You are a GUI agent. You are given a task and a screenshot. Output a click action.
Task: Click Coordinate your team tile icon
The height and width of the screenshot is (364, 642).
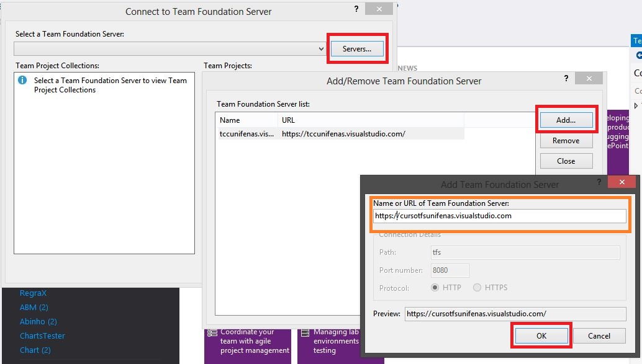pyautogui.click(x=212, y=333)
